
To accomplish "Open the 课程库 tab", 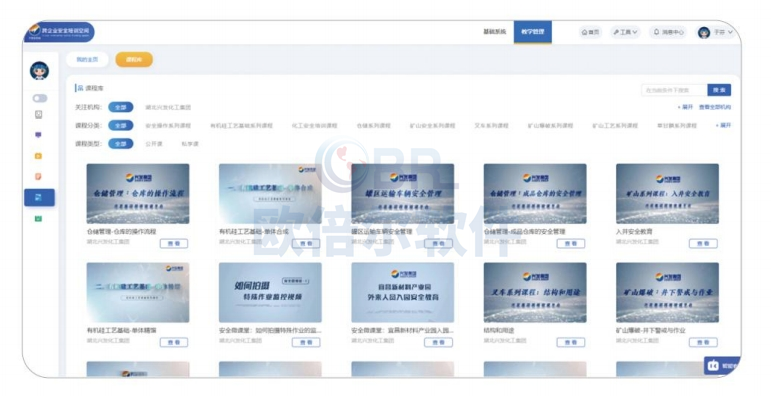I will pyautogui.click(x=134, y=60).
